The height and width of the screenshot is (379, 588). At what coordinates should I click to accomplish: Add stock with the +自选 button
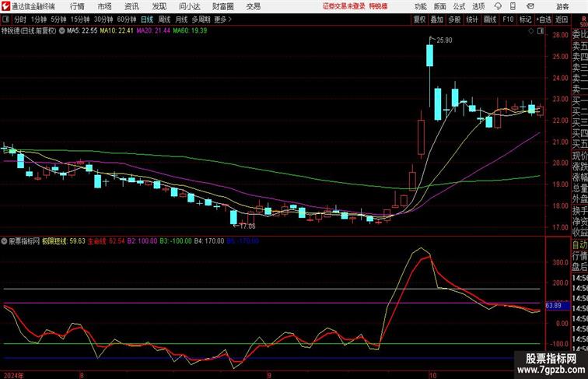[544, 19]
